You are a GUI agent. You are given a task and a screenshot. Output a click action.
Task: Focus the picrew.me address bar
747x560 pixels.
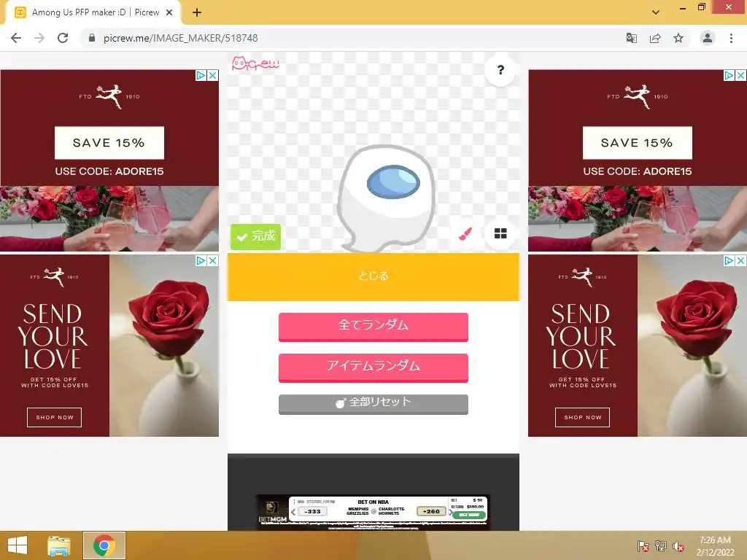point(352,38)
